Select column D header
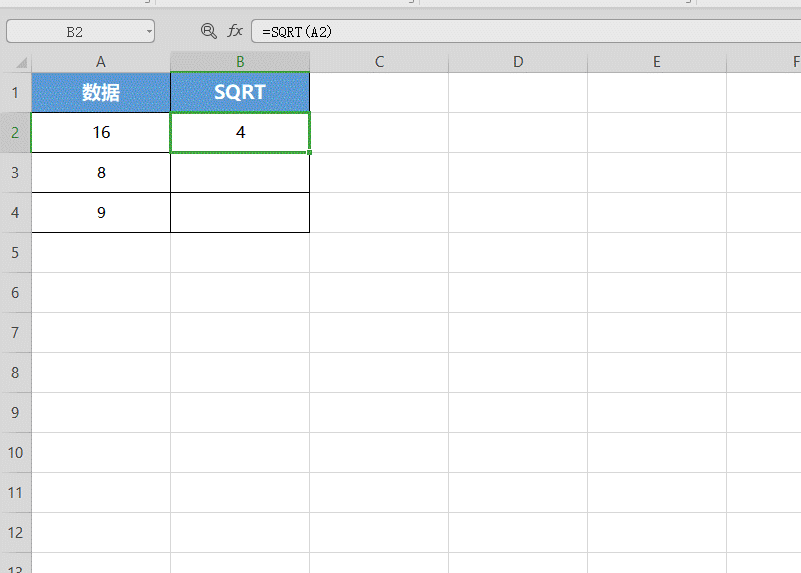Screen dimensions: 801x573 (x=518, y=62)
